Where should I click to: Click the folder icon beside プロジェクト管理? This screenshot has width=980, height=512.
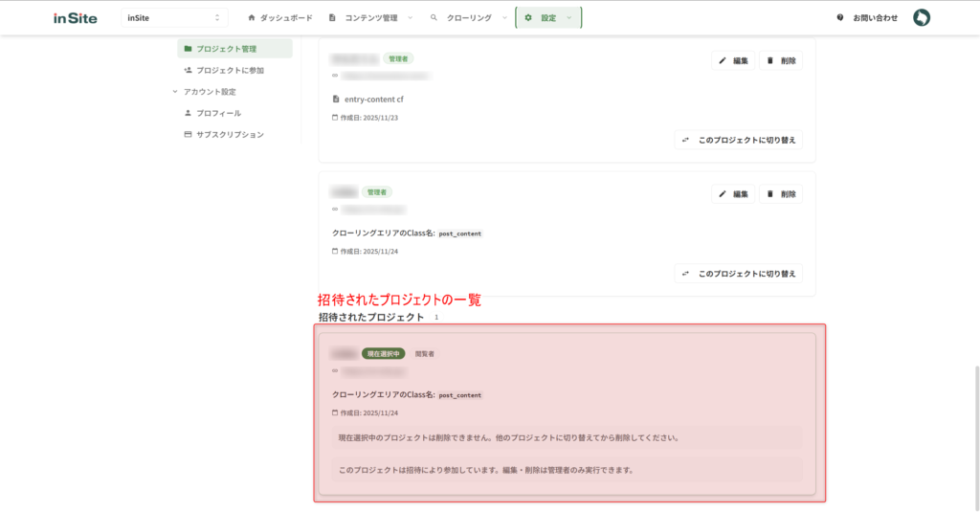click(188, 48)
